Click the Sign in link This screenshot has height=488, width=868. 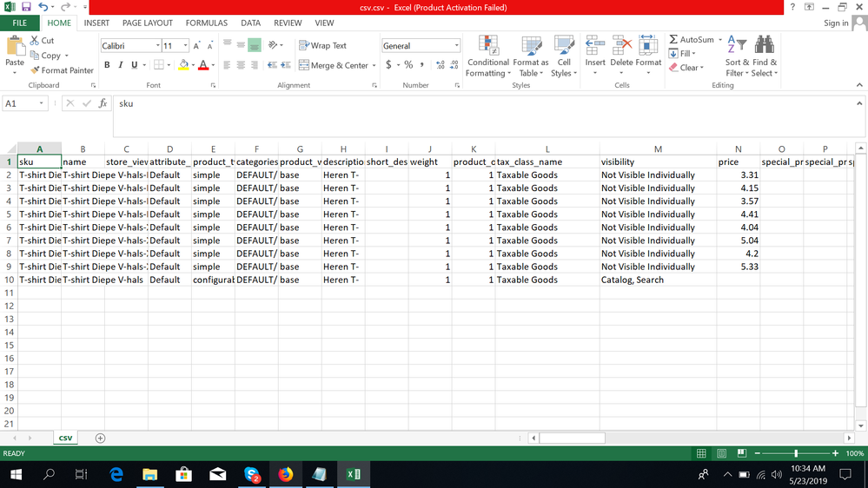click(x=836, y=23)
